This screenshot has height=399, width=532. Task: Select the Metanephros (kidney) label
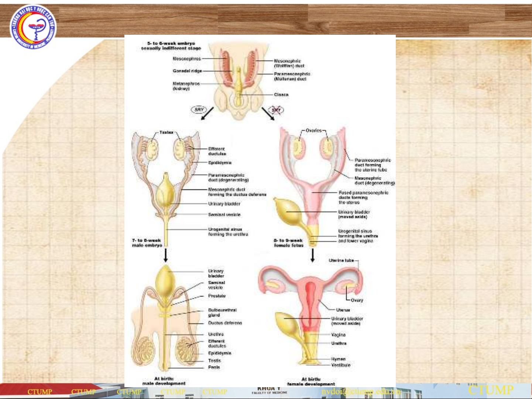186,86
